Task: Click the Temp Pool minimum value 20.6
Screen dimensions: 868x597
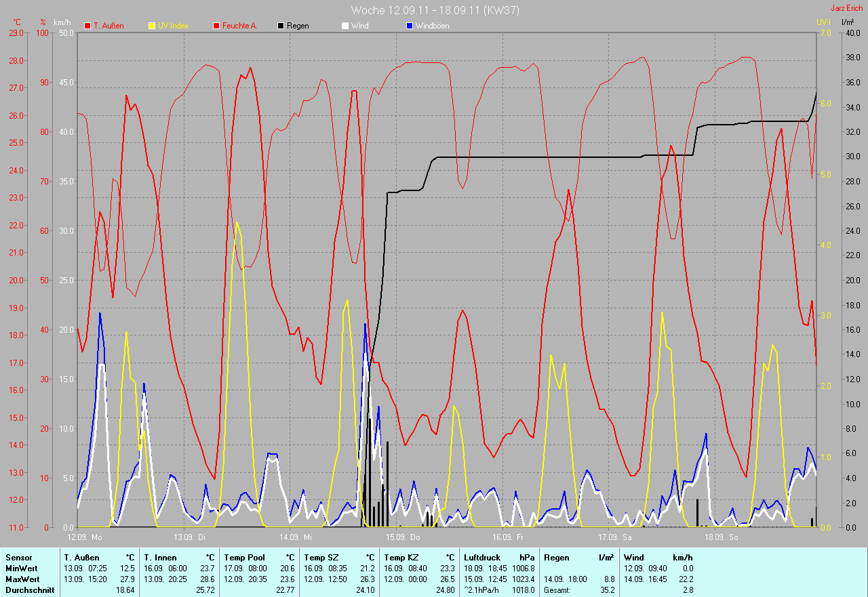Action: click(x=288, y=568)
